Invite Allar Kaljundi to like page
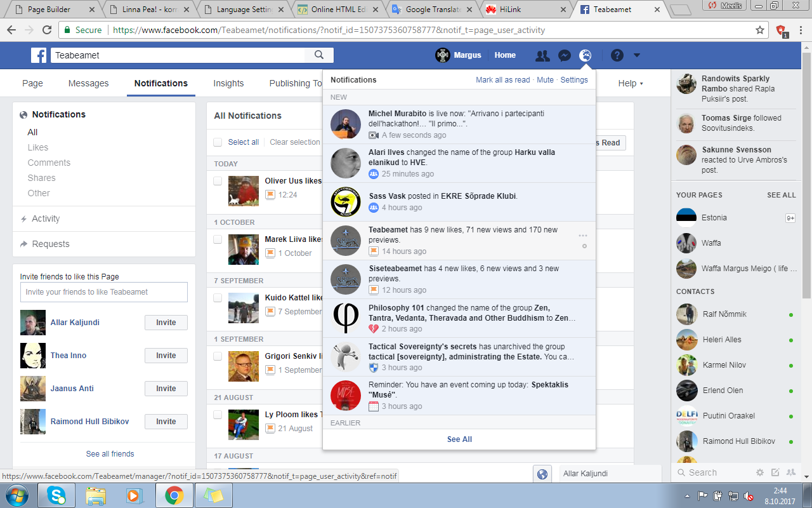This screenshot has height=508, width=812. (166, 323)
